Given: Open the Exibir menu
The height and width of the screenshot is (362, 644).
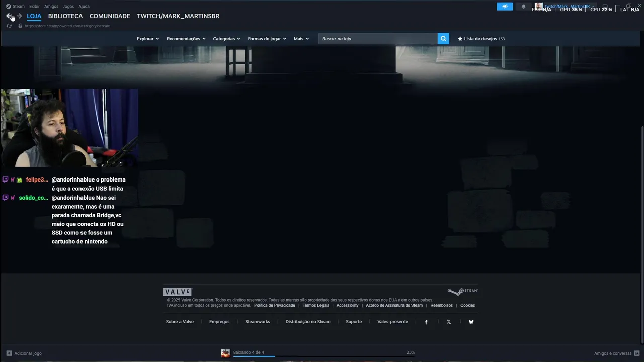Looking at the screenshot, I should [x=34, y=7].
